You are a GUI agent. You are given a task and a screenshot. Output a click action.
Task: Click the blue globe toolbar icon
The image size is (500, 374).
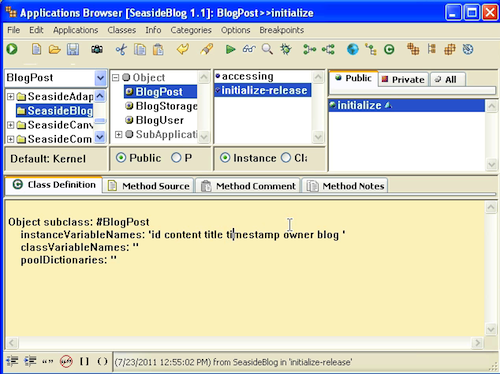tap(353, 49)
